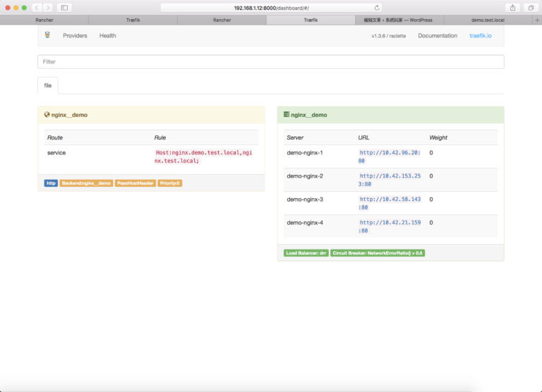This screenshot has width=542, height=392.
Task: Add a new browser tab
Action: [537, 20]
